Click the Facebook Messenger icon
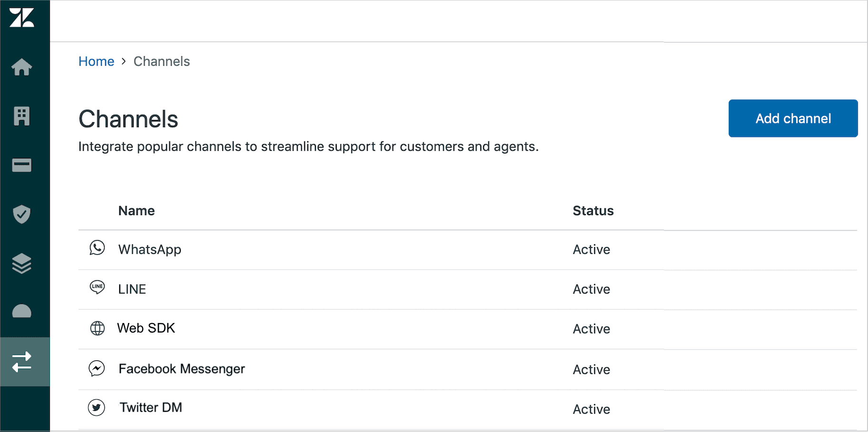The image size is (868, 432). pyautogui.click(x=97, y=368)
